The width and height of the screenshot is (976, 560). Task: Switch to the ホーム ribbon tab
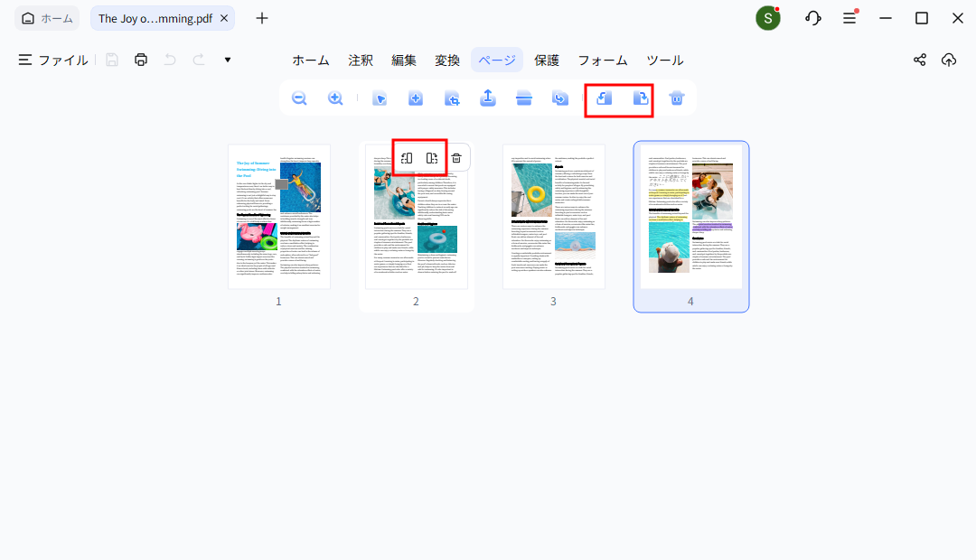coord(311,60)
